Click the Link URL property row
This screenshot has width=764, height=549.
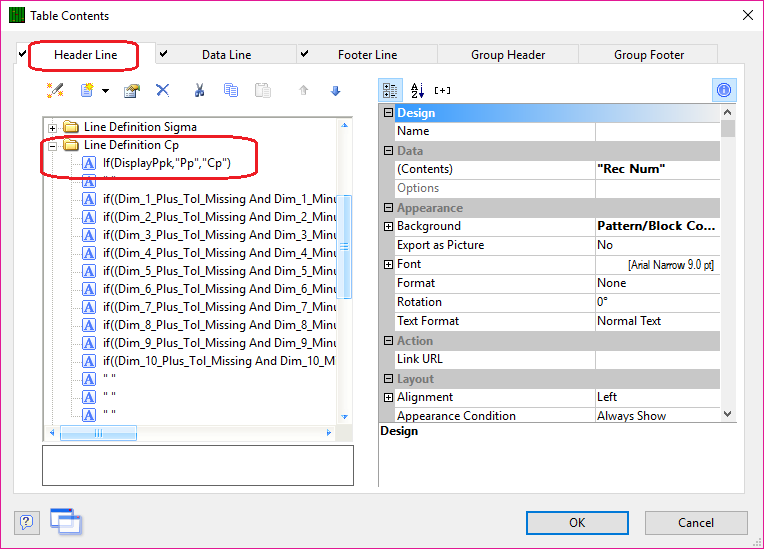(x=557, y=360)
